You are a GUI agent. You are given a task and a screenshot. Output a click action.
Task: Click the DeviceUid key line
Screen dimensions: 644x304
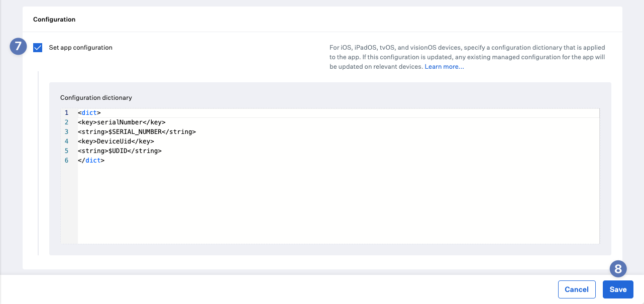(x=116, y=141)
